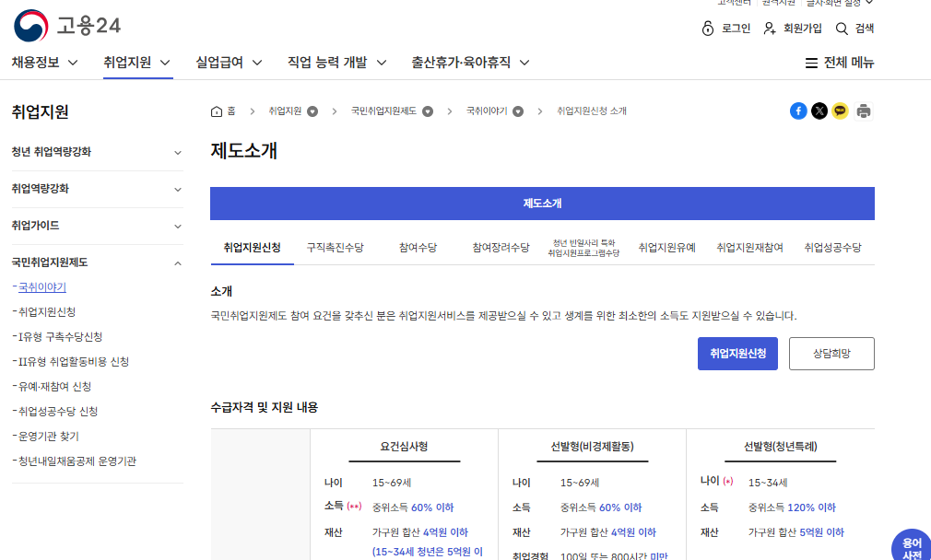Open the floating 용어사전 button
This screenshot has height=560, width=931.
912,547
